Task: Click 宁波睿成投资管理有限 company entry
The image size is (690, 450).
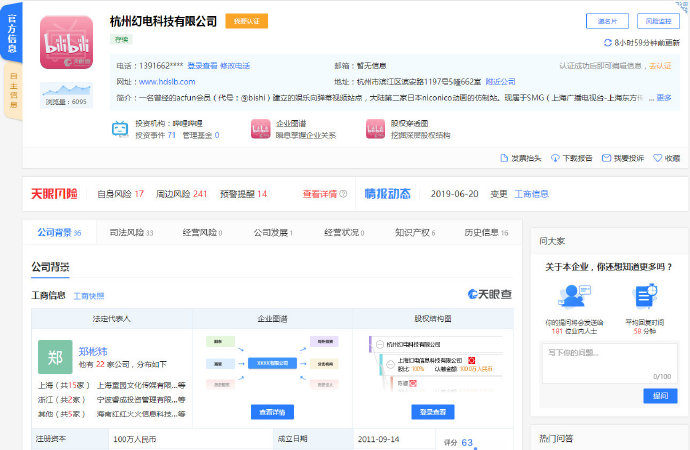Action: tap(141, 400)
